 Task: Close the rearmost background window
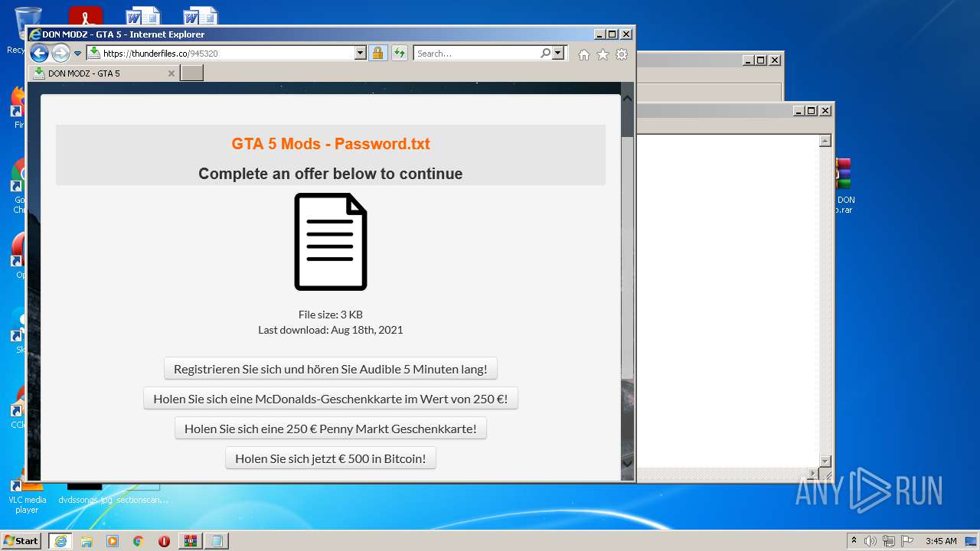[x=775, y=60]
